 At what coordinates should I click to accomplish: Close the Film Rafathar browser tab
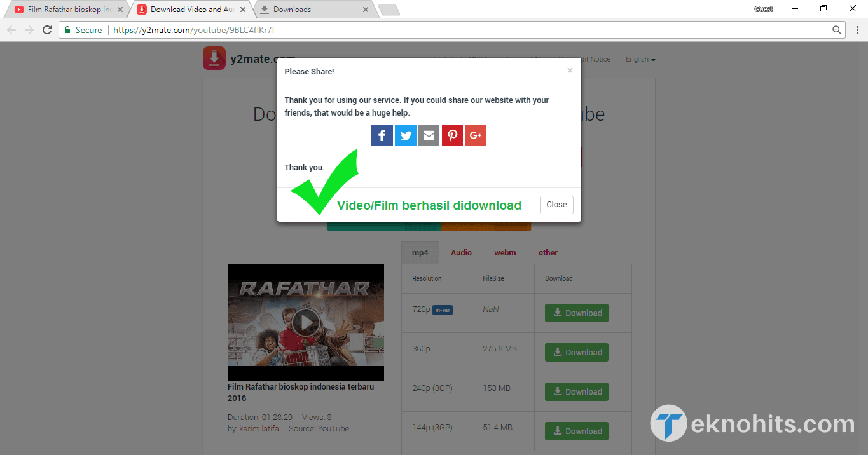(x=120, y=10)
